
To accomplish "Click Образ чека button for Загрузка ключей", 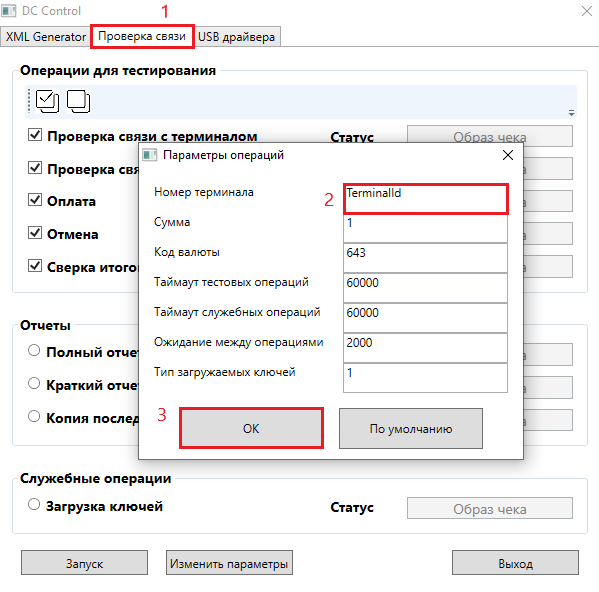I will [490, 508].
